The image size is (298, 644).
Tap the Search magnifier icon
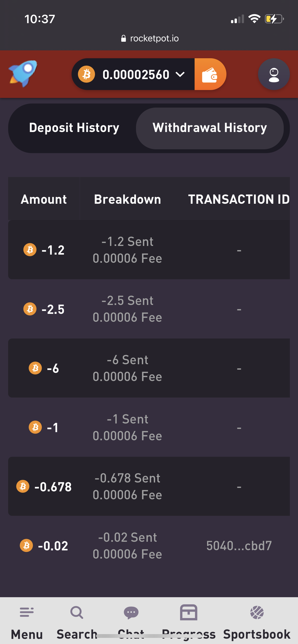point(77,612)
